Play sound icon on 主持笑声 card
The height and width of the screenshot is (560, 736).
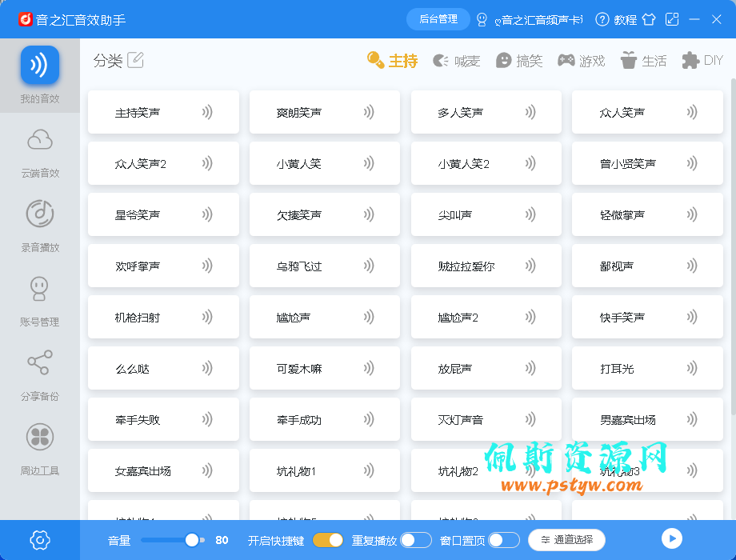[207, 112]
